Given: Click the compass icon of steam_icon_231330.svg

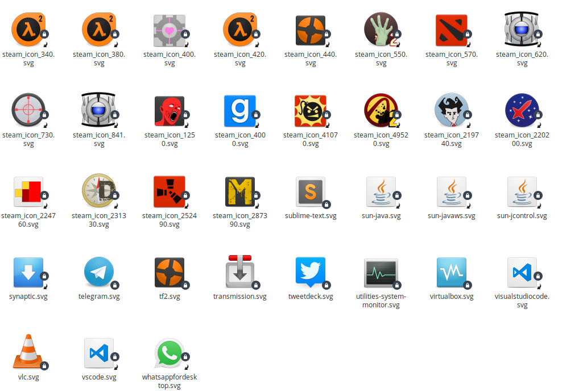Looking at the screenshot, I should (99, 190).
